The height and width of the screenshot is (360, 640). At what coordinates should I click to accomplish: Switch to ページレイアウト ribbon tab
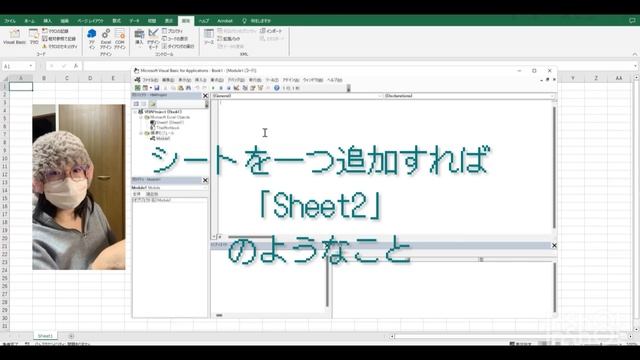click(90, 21)
